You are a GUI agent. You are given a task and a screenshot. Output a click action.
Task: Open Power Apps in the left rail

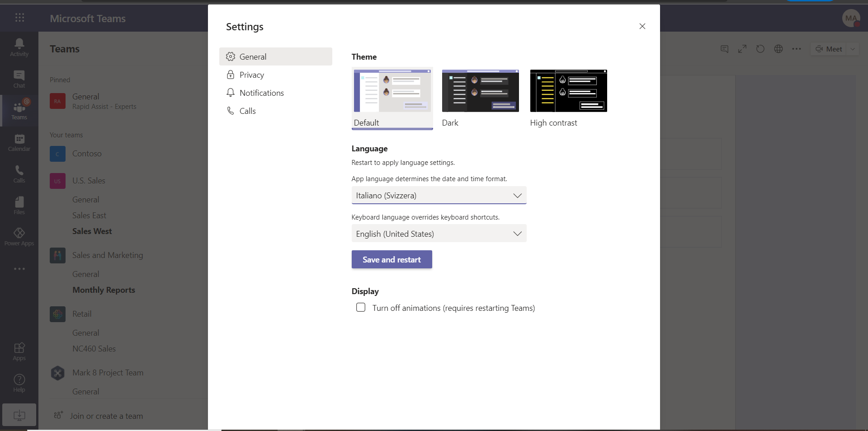pos(19,237)
